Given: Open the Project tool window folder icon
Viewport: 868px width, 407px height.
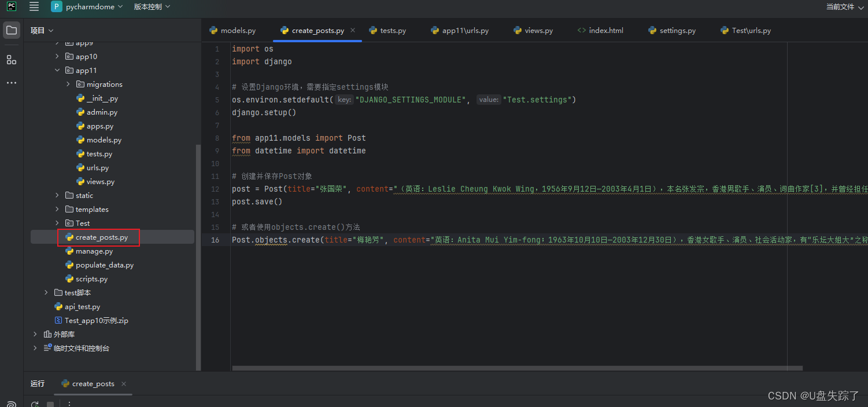Looking at the screenshot, I should coord(12,30).
